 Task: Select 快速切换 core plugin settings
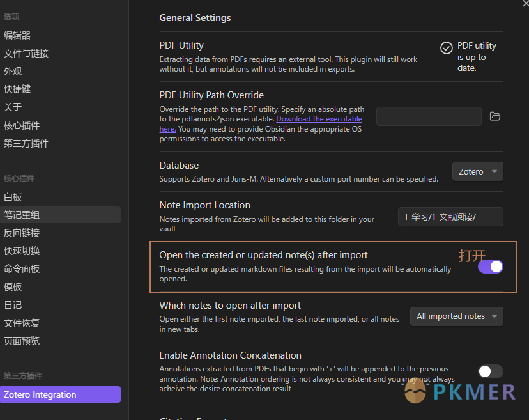[22, 251]
